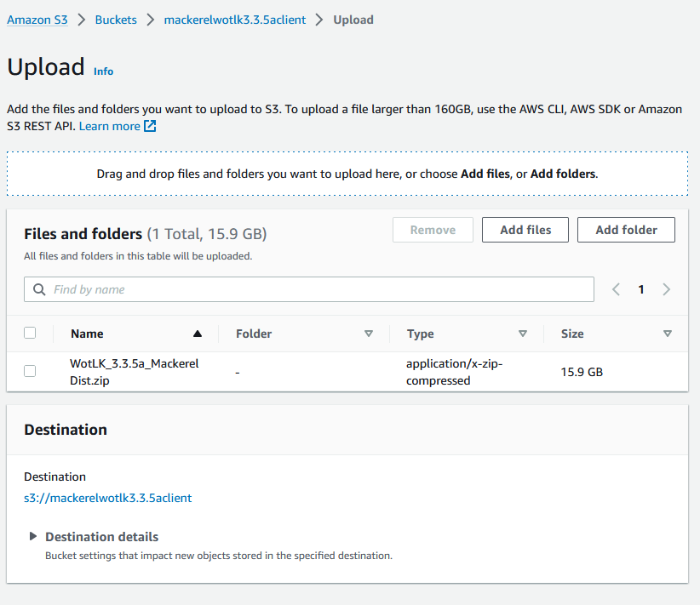Expand the Destination details section

click(33, 536)
